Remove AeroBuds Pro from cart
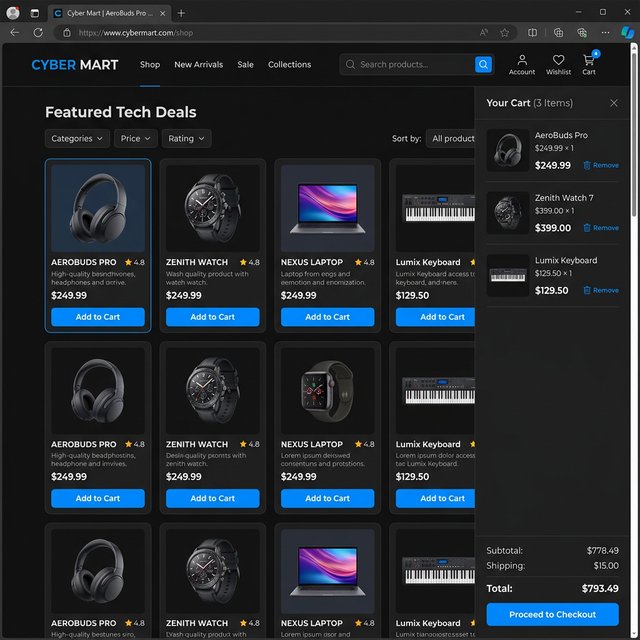 (601, 165)
